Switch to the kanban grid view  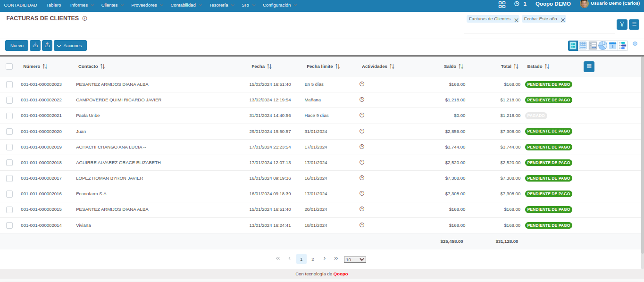583,46
